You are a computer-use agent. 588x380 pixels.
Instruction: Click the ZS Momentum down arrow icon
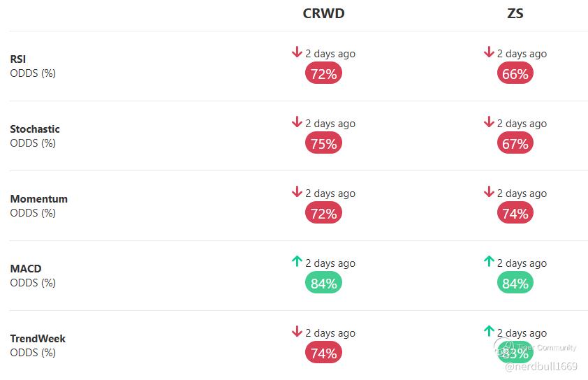pos(489,192)
